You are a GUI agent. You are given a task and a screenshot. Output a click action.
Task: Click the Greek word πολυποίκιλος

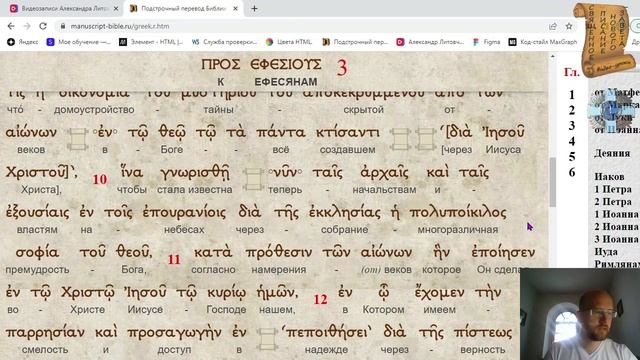pyautogui.click(x=458, y=213)
